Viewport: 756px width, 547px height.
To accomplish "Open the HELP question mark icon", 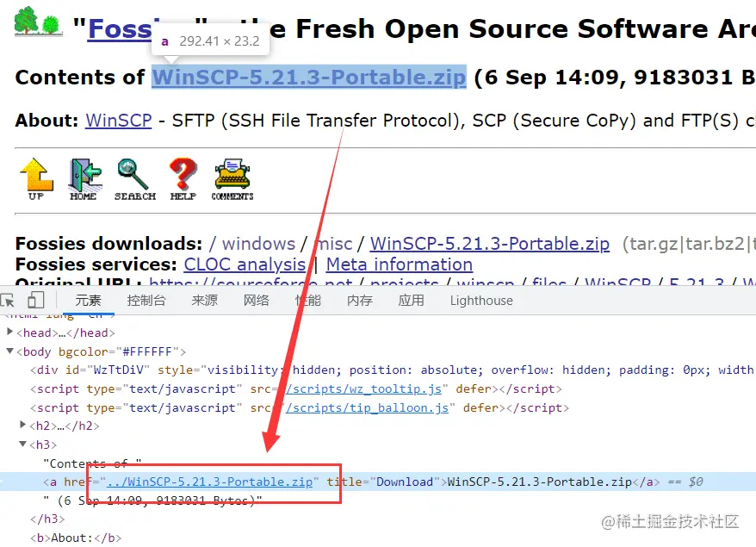I will [183, 179].
